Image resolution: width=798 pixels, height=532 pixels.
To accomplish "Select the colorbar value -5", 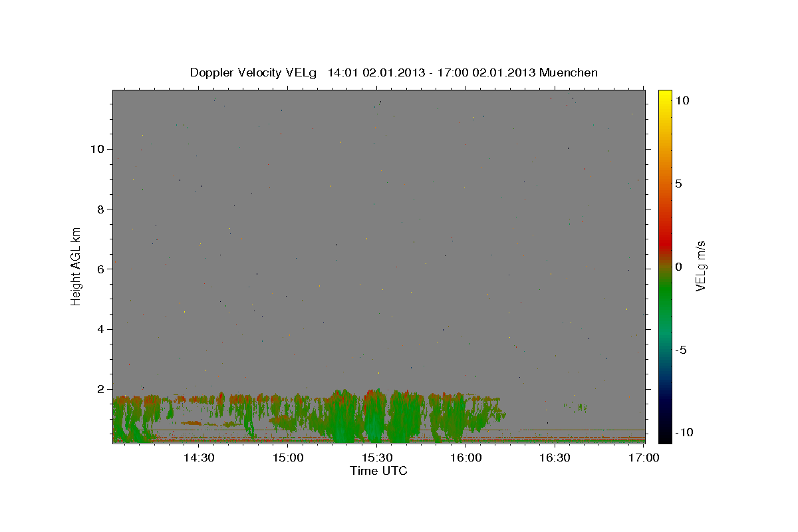I will [x=681, y=350].
